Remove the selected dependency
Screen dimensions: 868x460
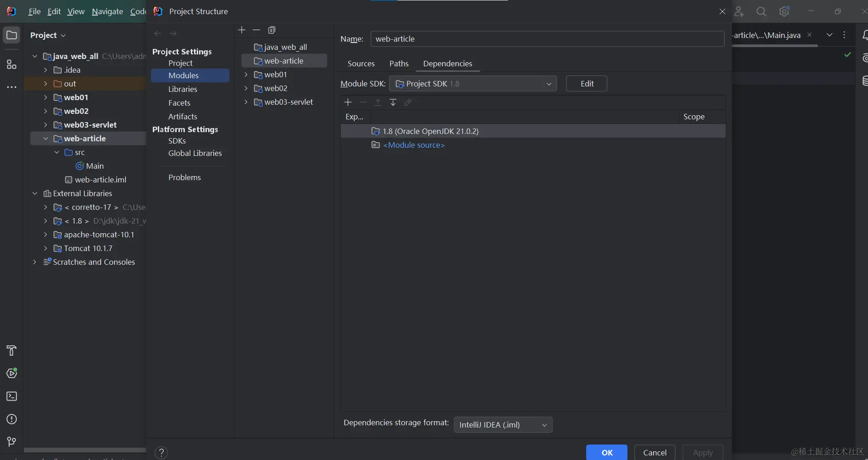coord(363,102)
